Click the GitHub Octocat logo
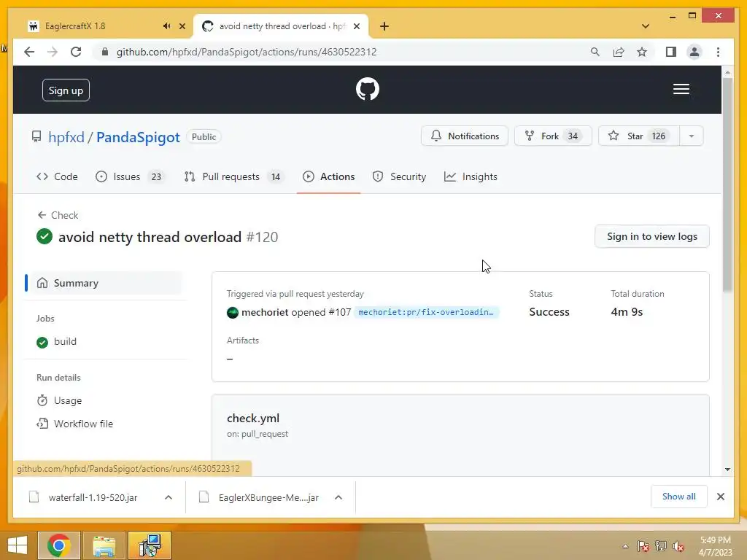 tap(368, 89)
